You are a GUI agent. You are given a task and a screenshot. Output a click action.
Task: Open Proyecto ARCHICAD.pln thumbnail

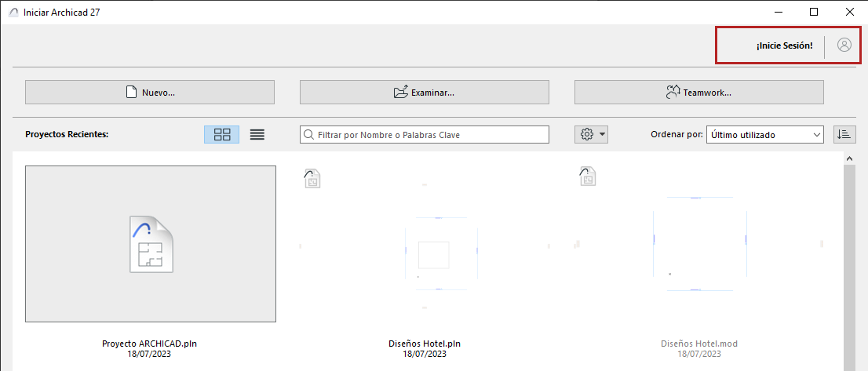[151, 244]
